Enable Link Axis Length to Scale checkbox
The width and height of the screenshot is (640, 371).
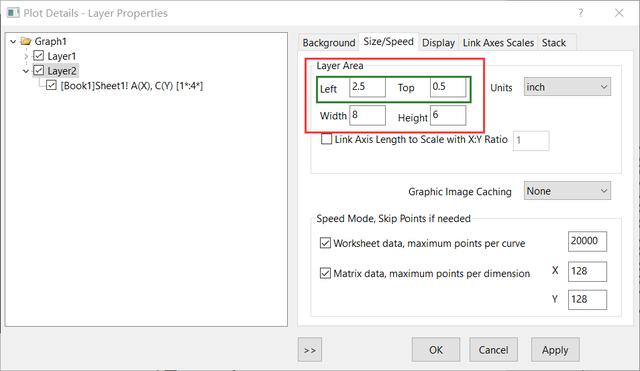click(x=326, y=139)
